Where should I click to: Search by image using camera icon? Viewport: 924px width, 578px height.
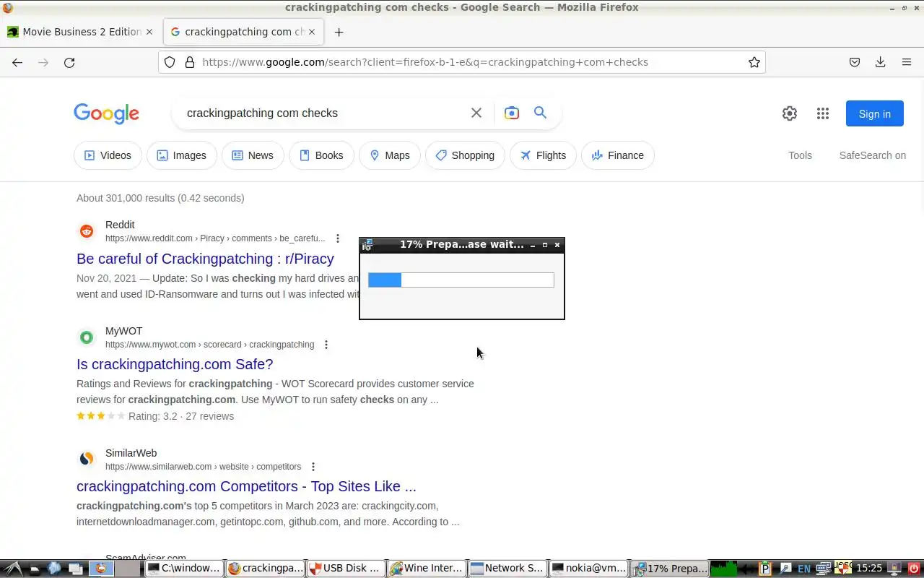(x=512, y=113)
